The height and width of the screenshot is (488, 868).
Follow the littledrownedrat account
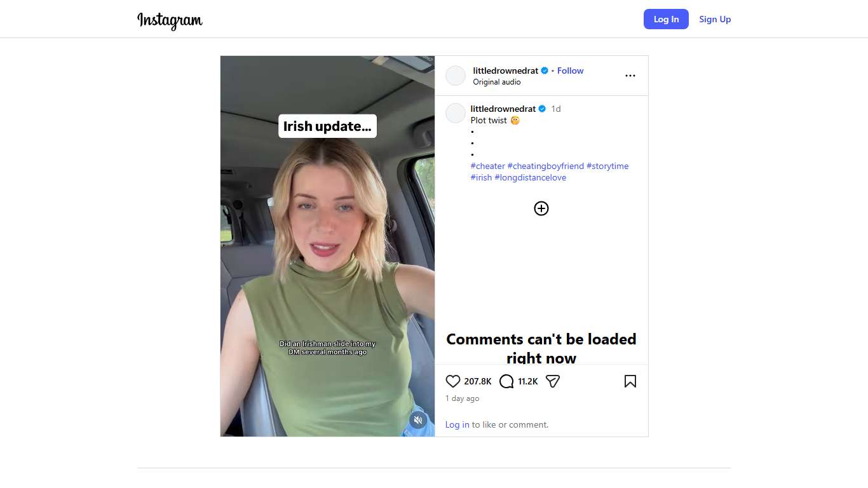point(570,71)
